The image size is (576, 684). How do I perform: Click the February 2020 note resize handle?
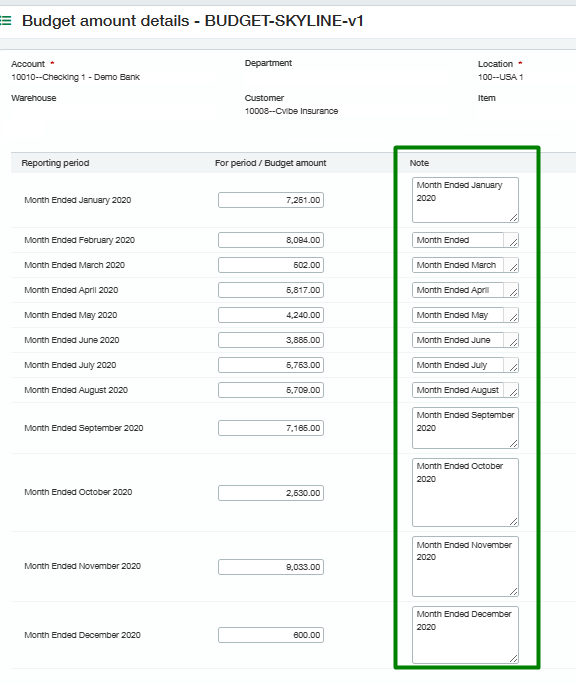[x=514, y=242]
